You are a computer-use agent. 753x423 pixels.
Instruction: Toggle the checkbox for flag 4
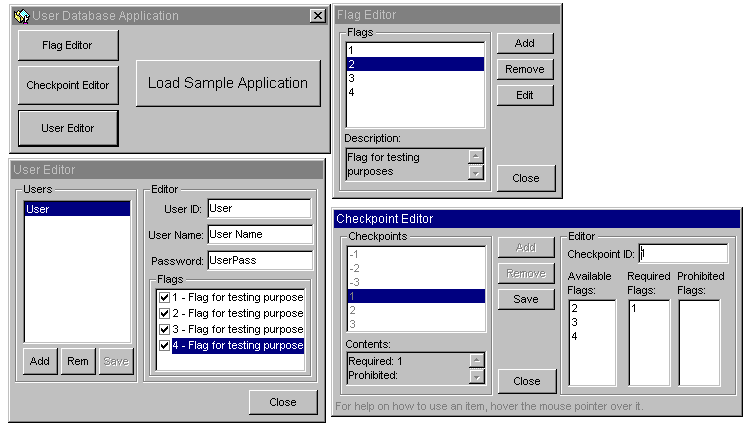[165, 345]
